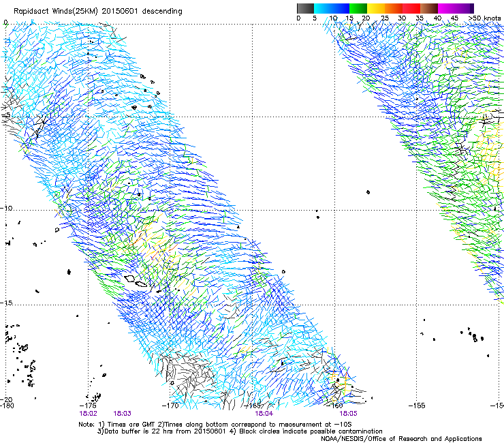Click the purple '18:05' time label
Viewport: 504px width, 443px height.
pyautogui.click(x=348, y=414)
